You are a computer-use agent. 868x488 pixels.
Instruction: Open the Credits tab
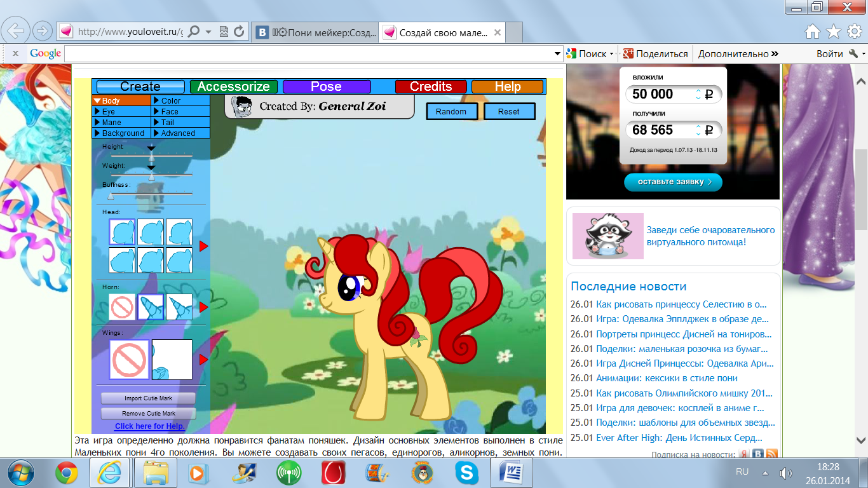coord(431,86)
